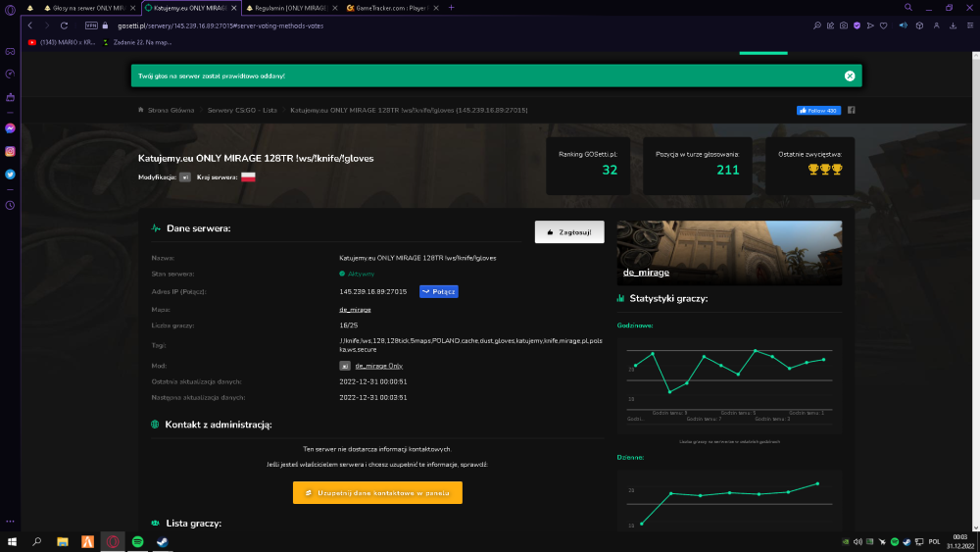
Task: Open Windows Start menu
Action: [x=12, y=541]
